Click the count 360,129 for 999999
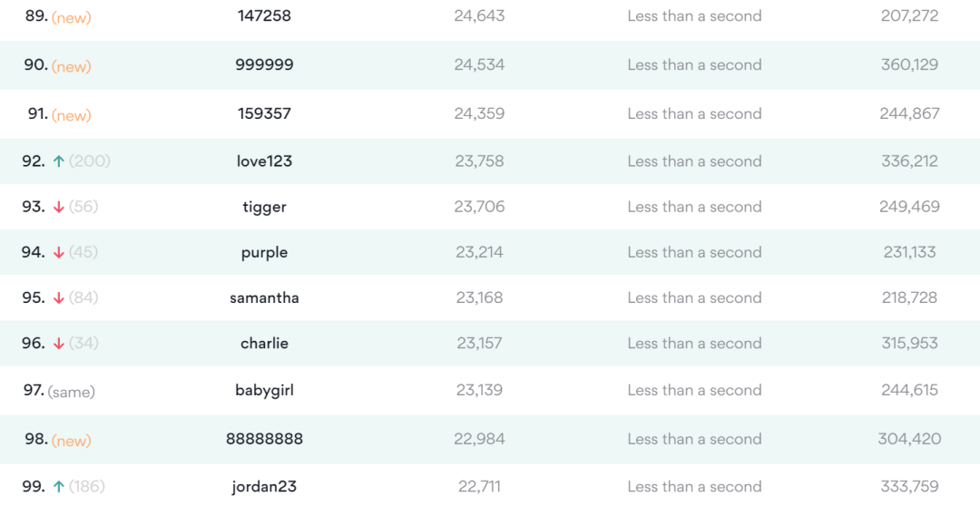Viewport: 980px width, 506px height. (909, 64)
